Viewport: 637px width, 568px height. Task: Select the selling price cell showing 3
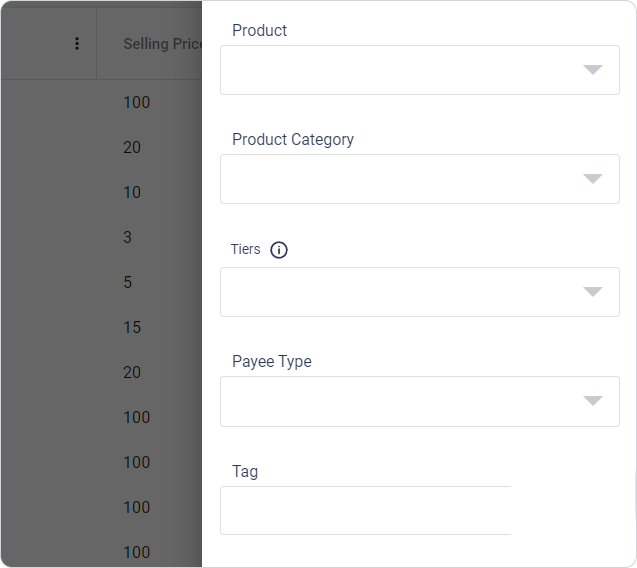tap(128, 237)
